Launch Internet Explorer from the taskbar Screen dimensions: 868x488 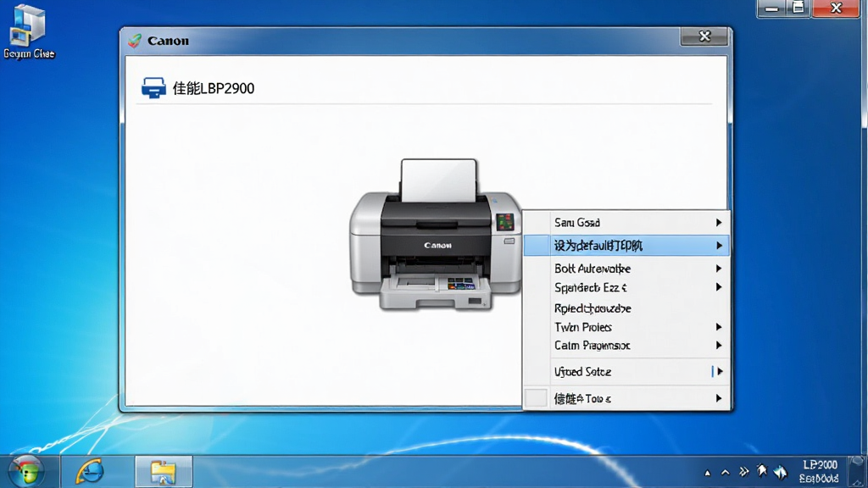coord(89,471)
